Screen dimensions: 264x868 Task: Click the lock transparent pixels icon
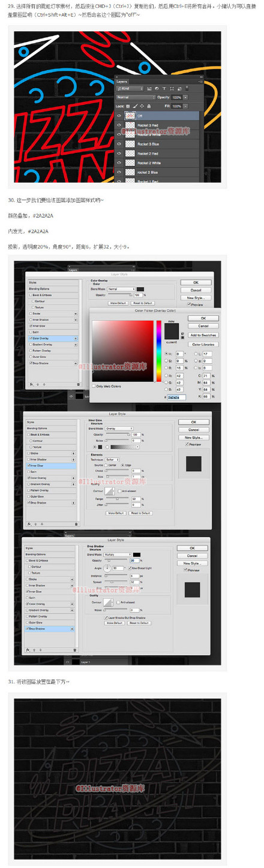[128, 106]
